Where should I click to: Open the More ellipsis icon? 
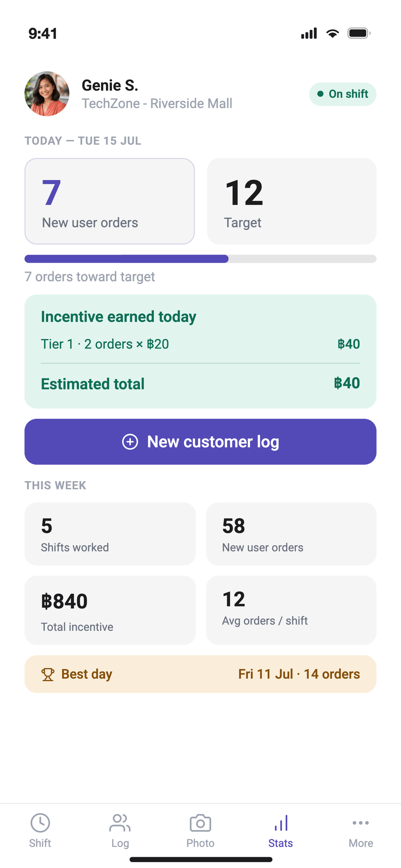[361, 823]
